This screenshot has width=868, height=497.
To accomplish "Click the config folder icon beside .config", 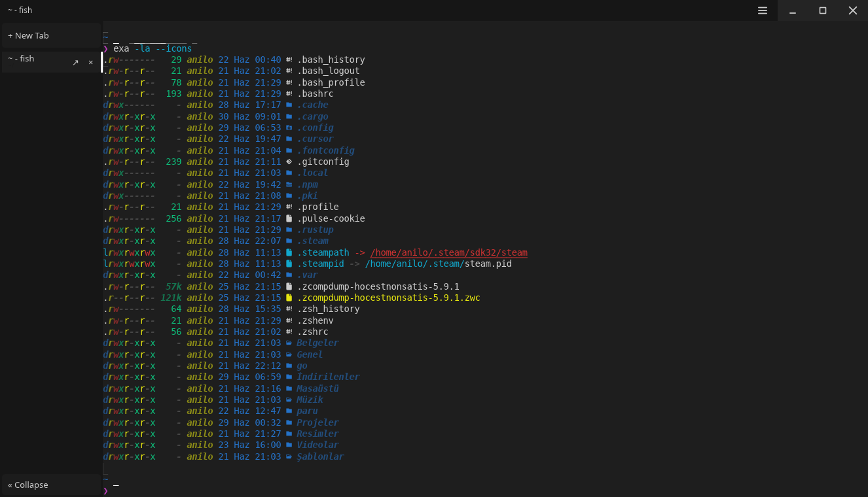I will [289, 128].
